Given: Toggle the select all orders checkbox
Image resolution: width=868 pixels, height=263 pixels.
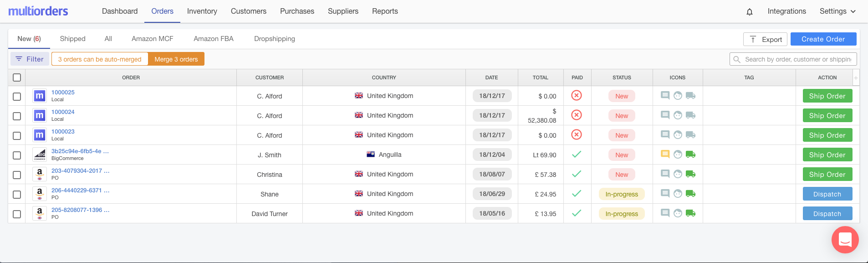Looking at the screenshot, I should point(17,77).
